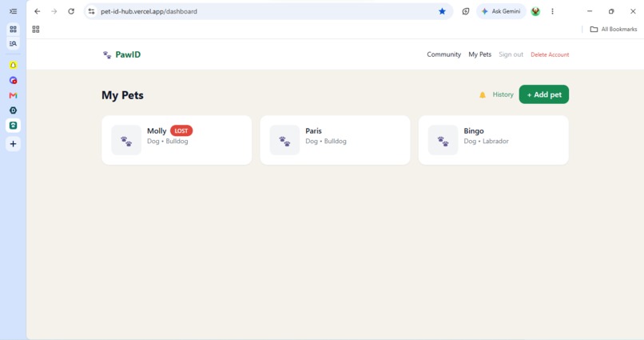Image resolution: width=644 pixels, height=340 pixels.
Task: Click 'Dog • Bulldog' under Paris
Action: pos(326,141)
